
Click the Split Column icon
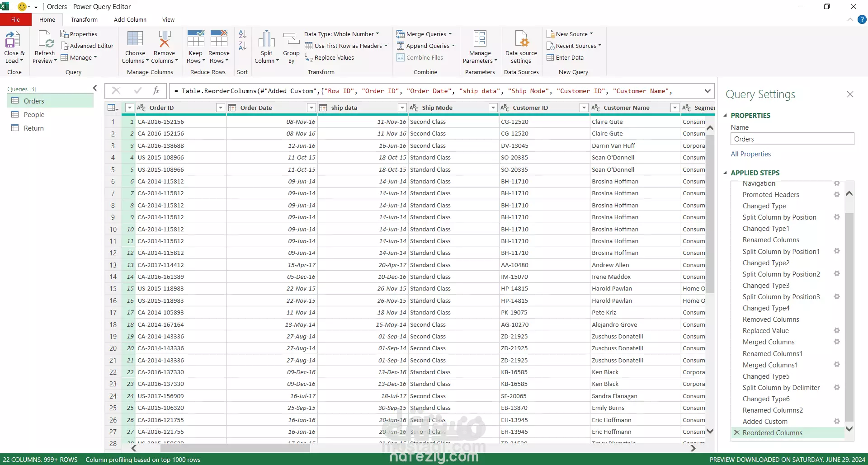pyautogui.click(x=267, y=39)
